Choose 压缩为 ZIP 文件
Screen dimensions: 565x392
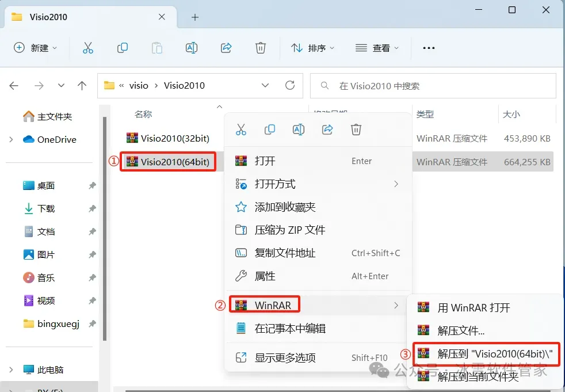coord(318,230)
